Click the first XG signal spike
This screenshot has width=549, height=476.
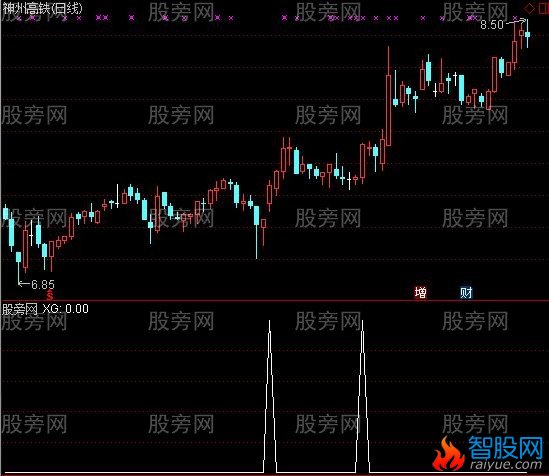tap(270, 396)
